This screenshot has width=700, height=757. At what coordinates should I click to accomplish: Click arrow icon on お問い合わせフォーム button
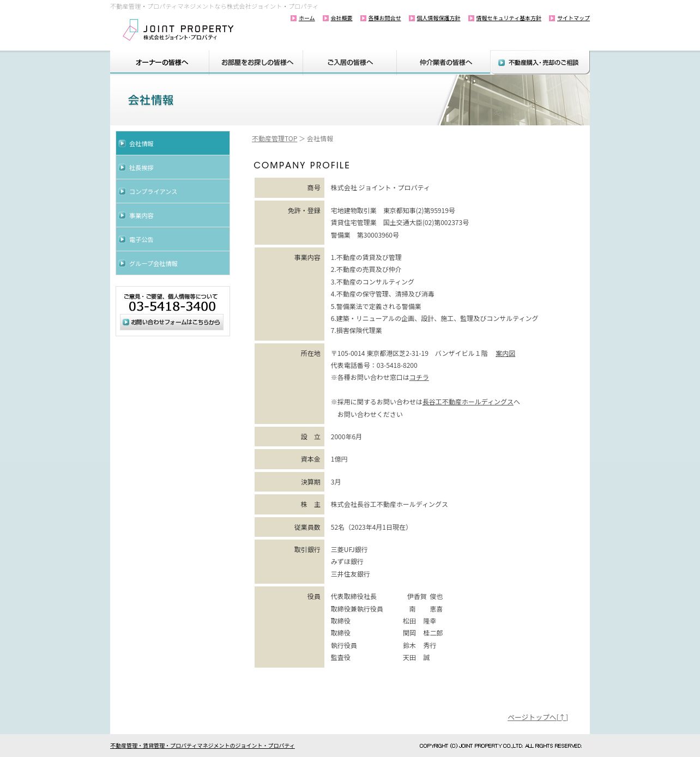click(126, 322)
